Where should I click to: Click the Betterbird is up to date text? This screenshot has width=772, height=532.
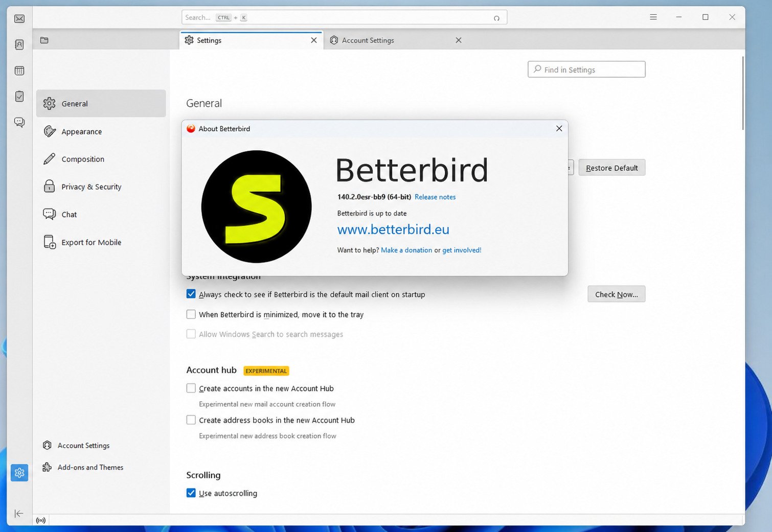372,213
